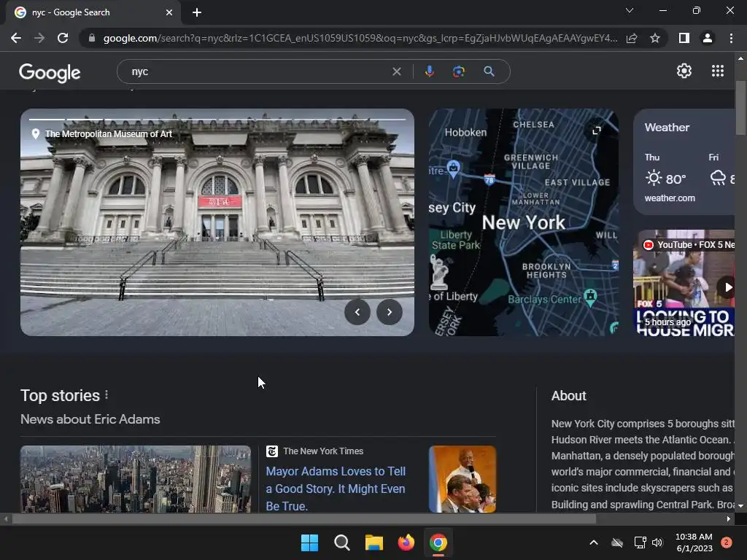Reload the Google search page

click(63, 38)
